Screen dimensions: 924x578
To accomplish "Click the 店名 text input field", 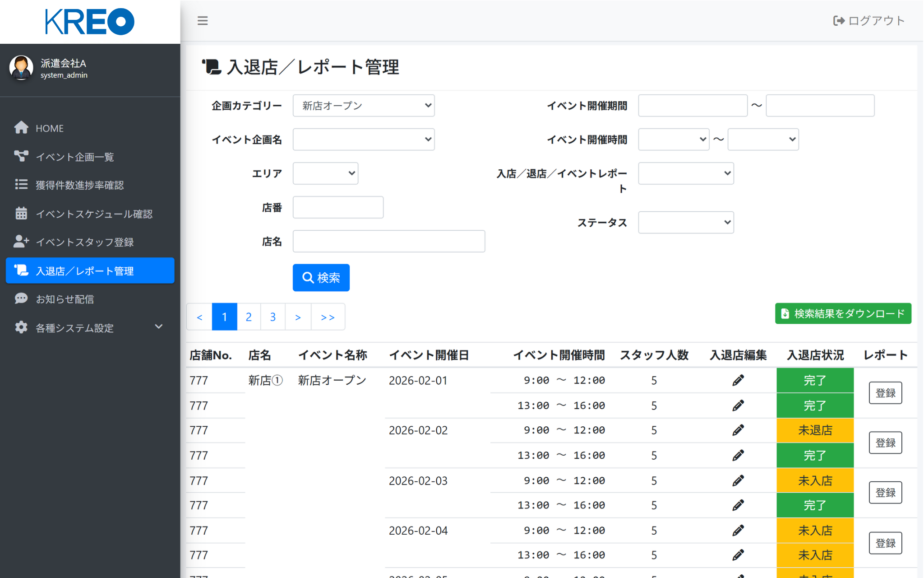I will click(388, 241).
